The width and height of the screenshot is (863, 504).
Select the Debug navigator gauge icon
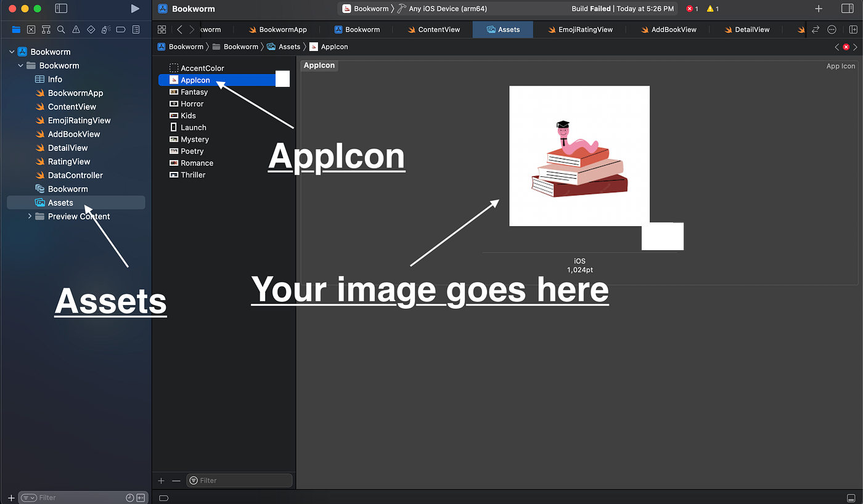[105, 29]
